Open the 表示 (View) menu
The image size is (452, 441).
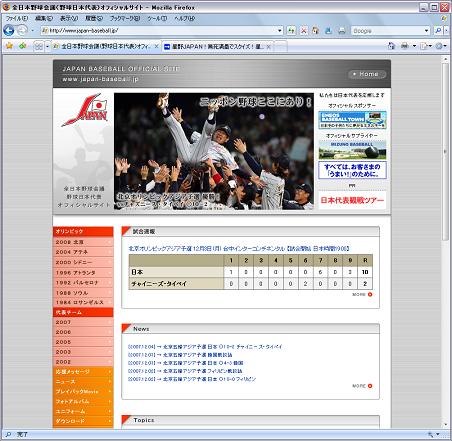pyautogui.click(x=69, y=18)
